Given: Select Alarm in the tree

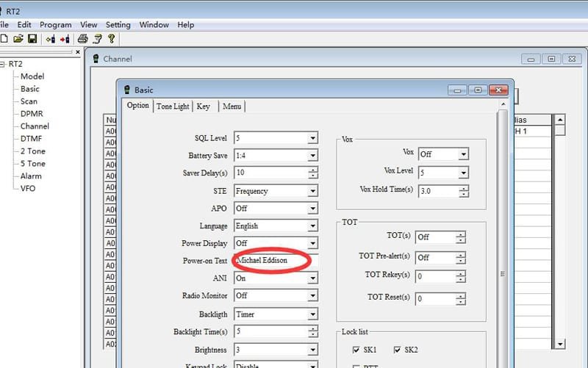Looking at the screenshot, I should (31, 176).
